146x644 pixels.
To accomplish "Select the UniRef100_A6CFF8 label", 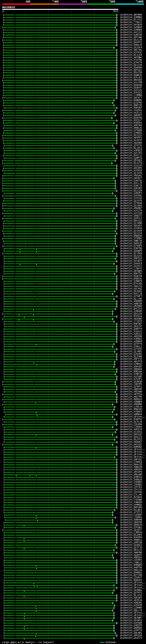I will pyautogui.click(x=131, y=361).
